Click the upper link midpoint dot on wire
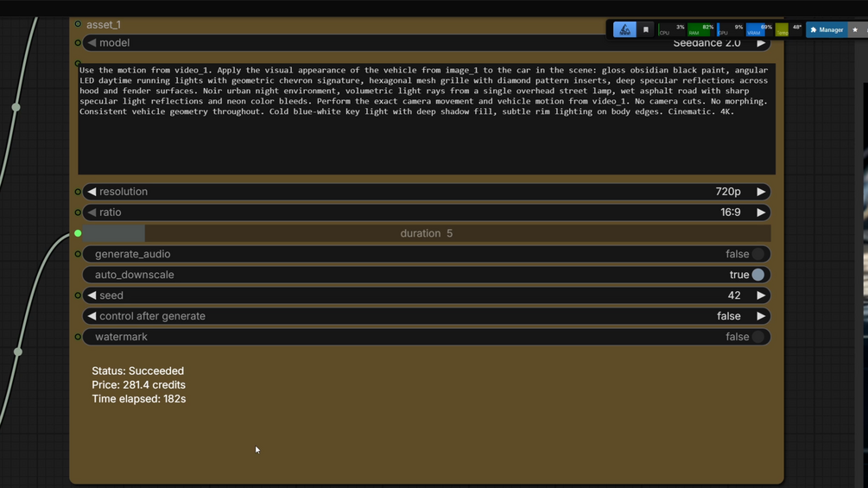This screenshot has width=868, height=488. coord(16,107)
